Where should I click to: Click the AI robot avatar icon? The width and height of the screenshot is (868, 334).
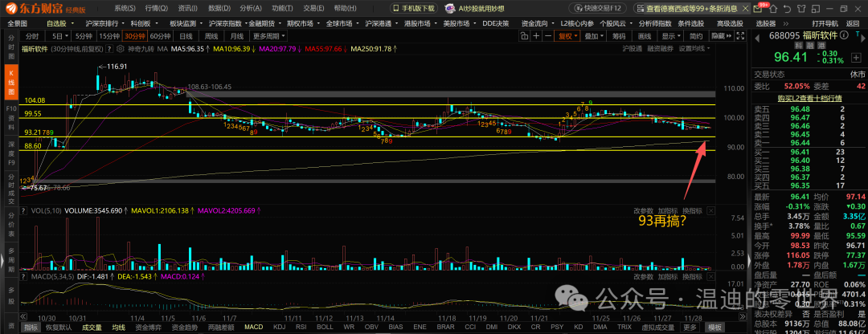(449, 8)
